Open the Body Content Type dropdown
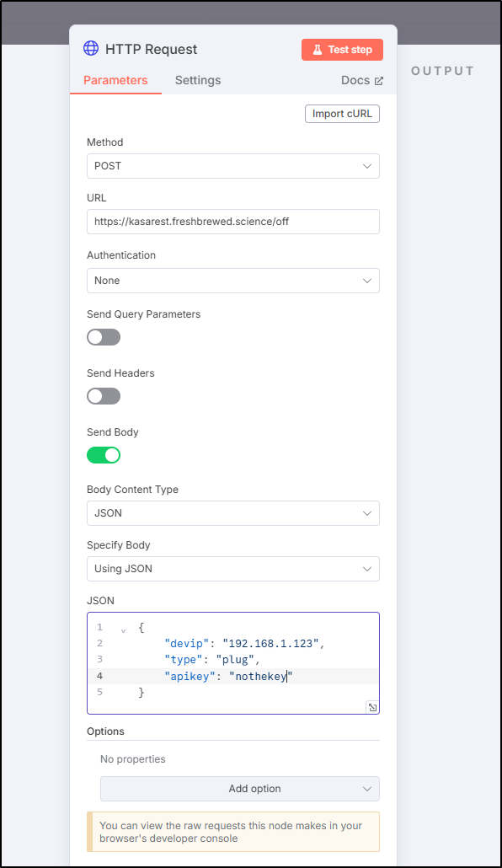The height and width of the screenshot is (868, 502). coord(233,513)
